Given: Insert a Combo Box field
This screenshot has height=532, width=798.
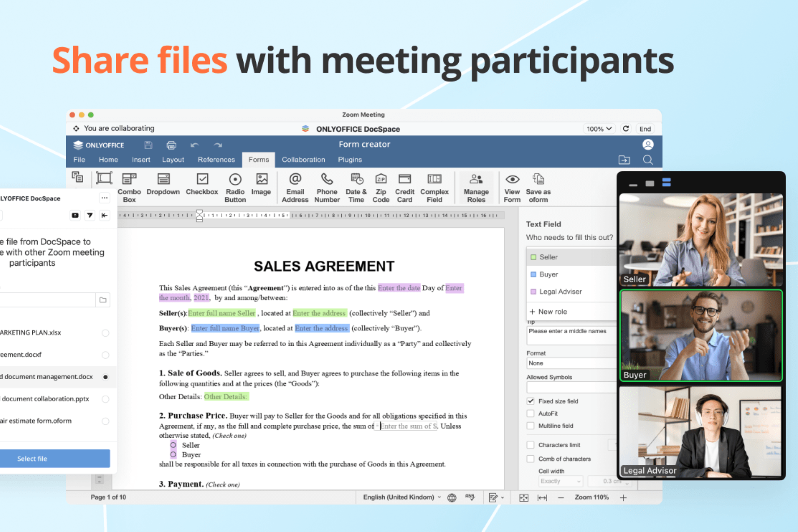Looking at the screenshot, I should click(x=129, y=188).
